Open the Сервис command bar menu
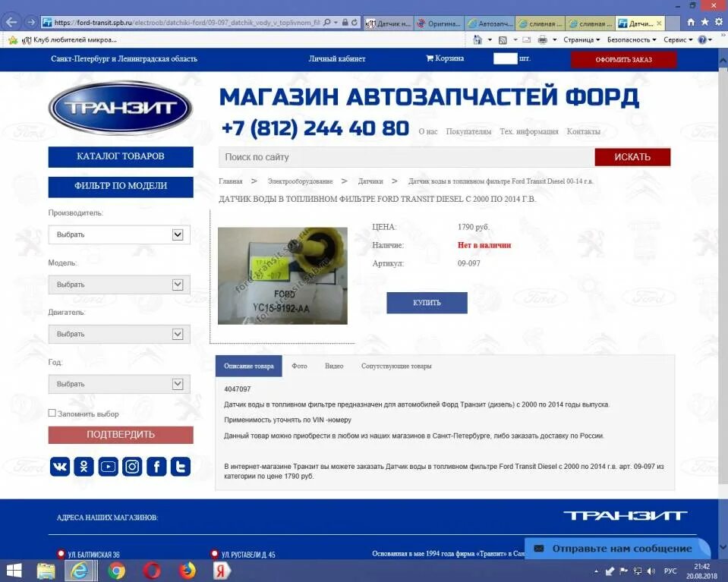Viewport: 728px width, 582px height. pyautogui.click(x=679, y=40)
